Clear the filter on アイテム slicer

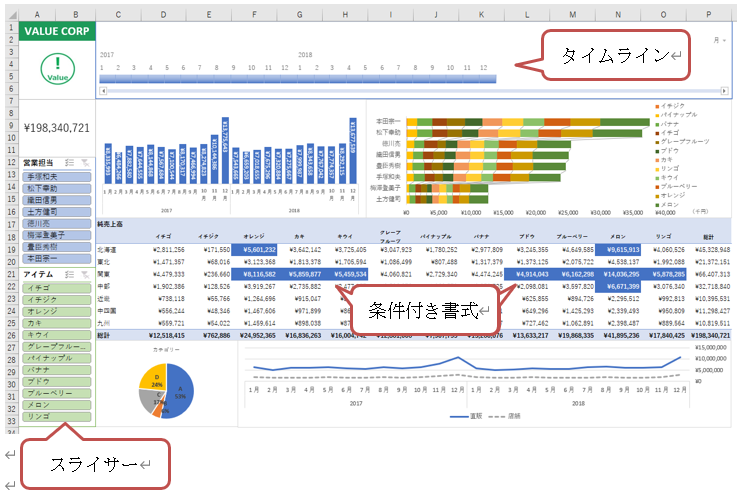[x=85, y=273]
